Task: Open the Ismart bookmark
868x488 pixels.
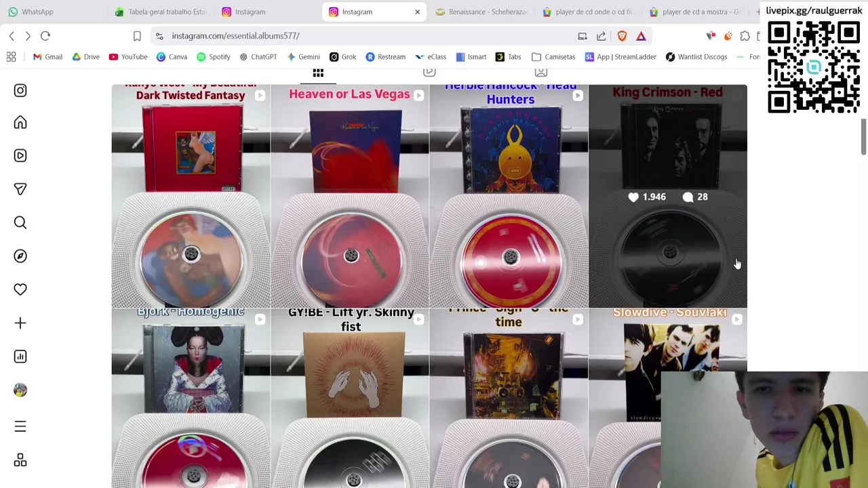Action: (x=471, y=57)
